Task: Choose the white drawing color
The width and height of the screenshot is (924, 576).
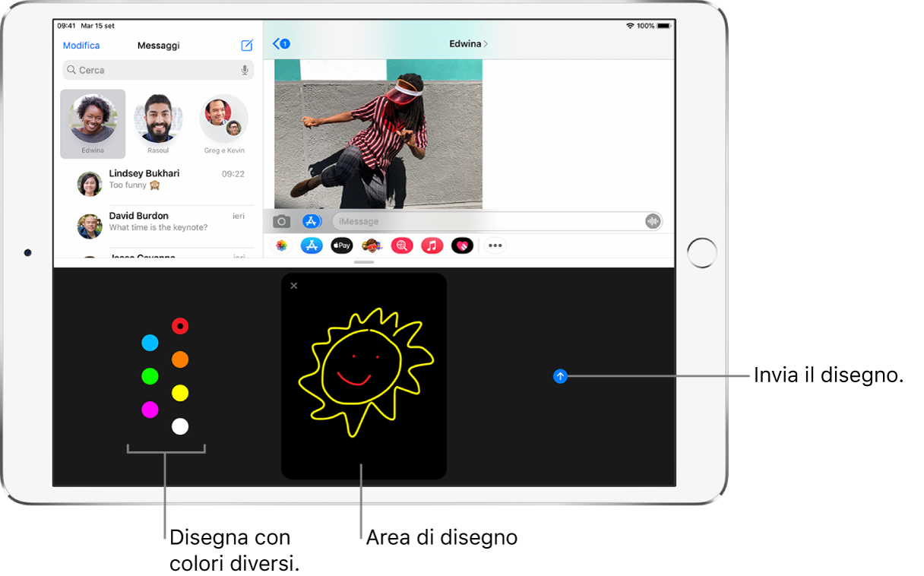Action: [x=180, y=426]
